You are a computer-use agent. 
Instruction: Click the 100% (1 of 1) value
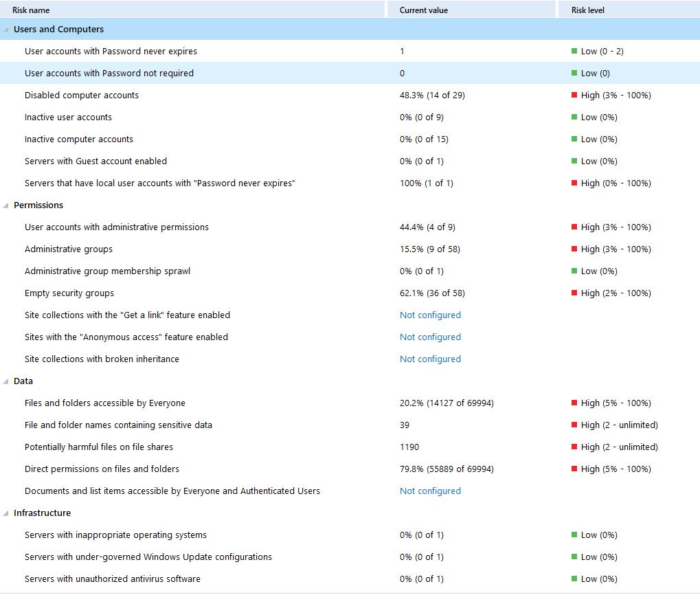(427, 183)
